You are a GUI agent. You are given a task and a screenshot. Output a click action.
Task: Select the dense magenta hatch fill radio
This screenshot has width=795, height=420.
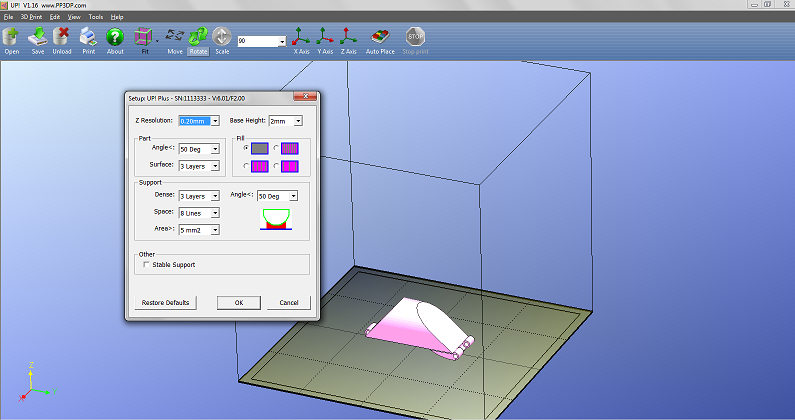276,148
